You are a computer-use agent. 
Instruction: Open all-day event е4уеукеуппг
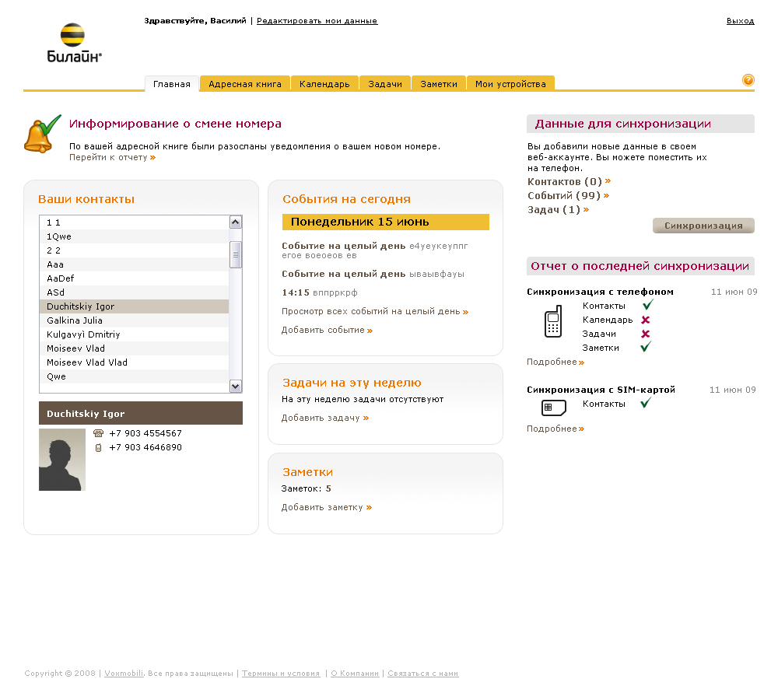coord(375,250)
